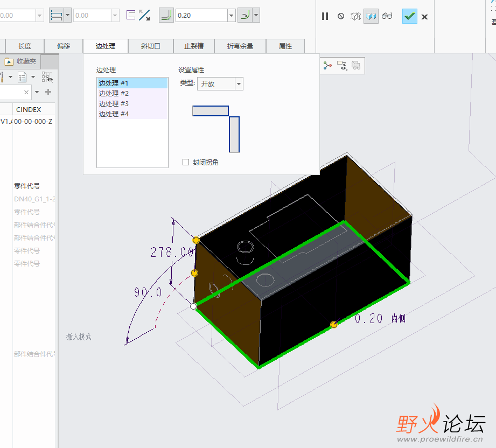Click the 0.20 bend radius input field
The height and width of the screenshot is (448, 496).
tap(202, 16)
